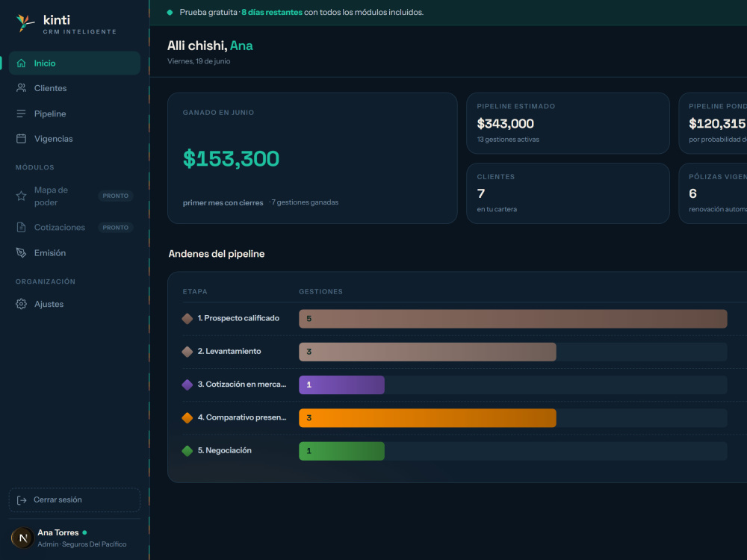Click the Vigencias calendar icon
This screenshot has height=560, width=747.
(x=22, y=139)
